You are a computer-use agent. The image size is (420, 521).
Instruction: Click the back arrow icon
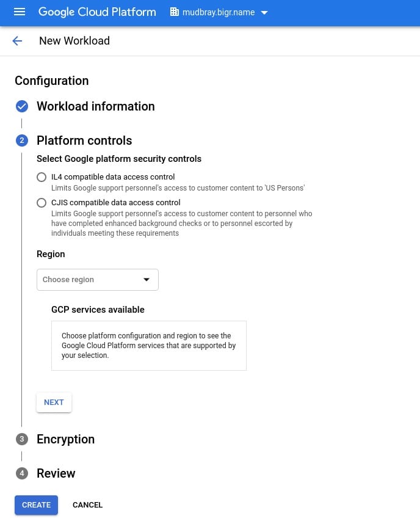tap(17, 41)
